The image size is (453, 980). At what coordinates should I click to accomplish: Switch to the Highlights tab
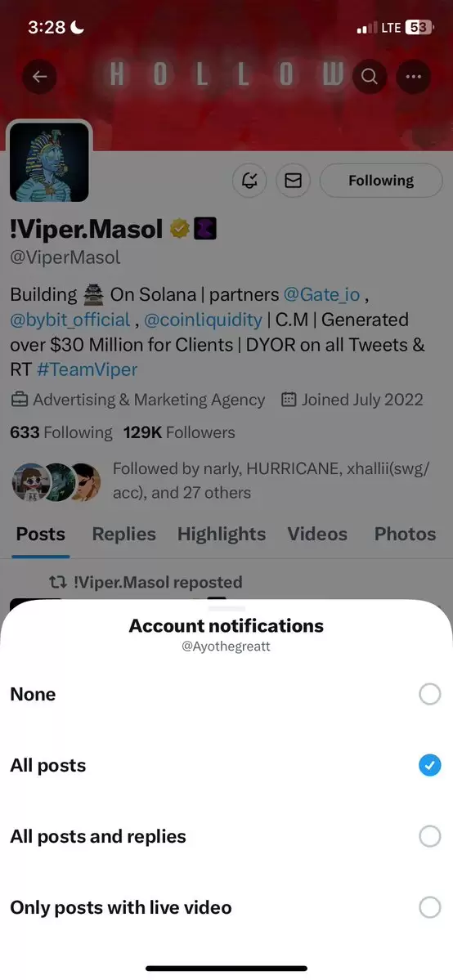pos(222,534)
